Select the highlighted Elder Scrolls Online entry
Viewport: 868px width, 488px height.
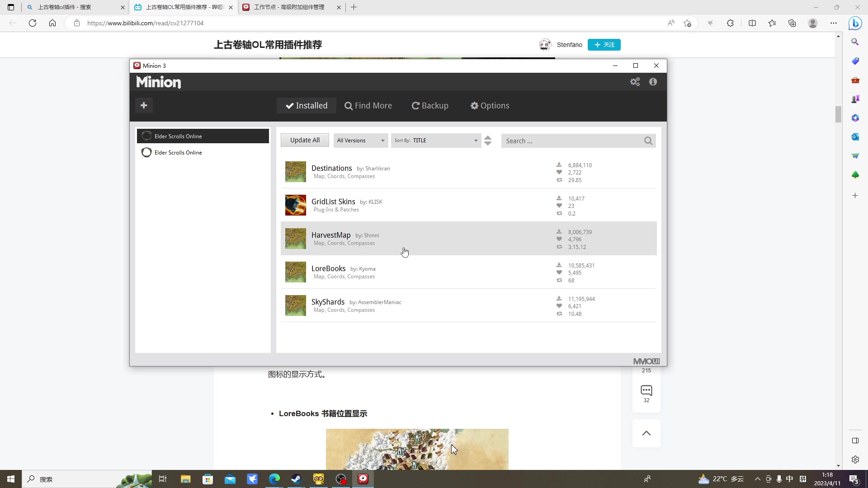coord(203,136)
